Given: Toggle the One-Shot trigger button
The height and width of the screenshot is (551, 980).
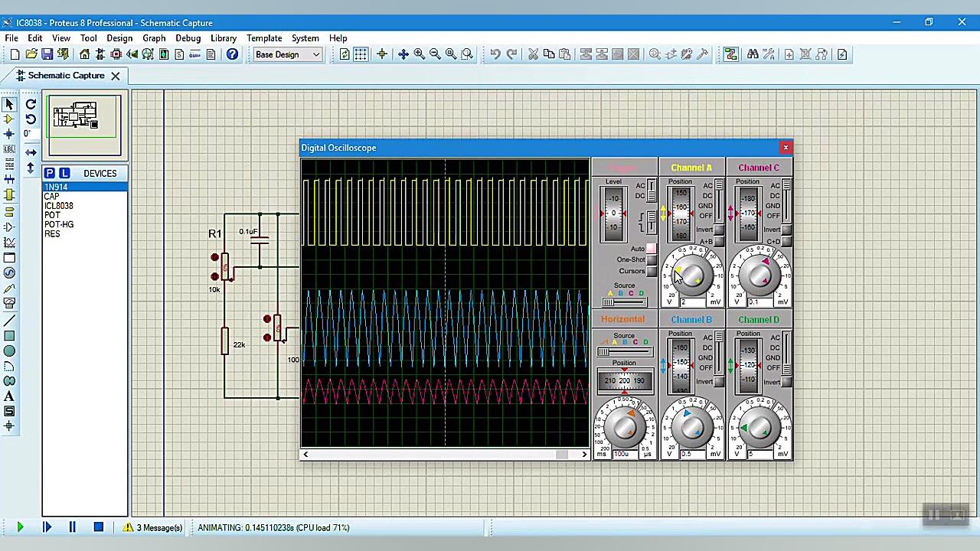Looking at the screenshot, I should 652,260.
